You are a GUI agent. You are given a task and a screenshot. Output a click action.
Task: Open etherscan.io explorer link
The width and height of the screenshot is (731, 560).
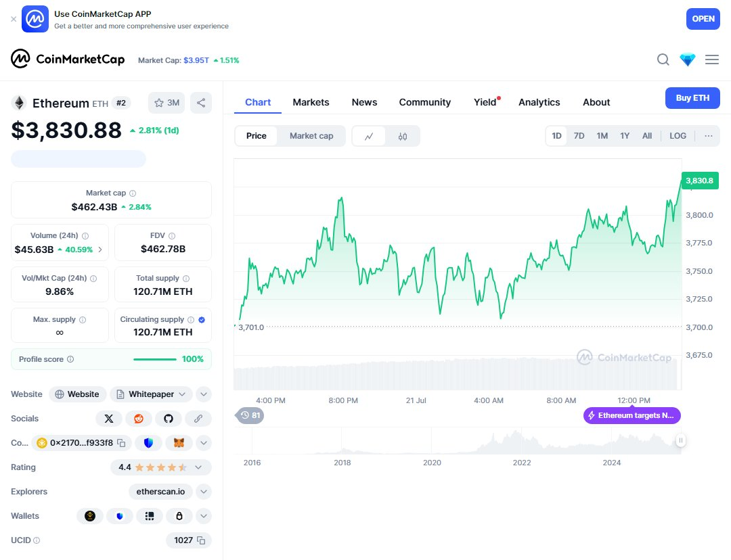pos(160,491)
